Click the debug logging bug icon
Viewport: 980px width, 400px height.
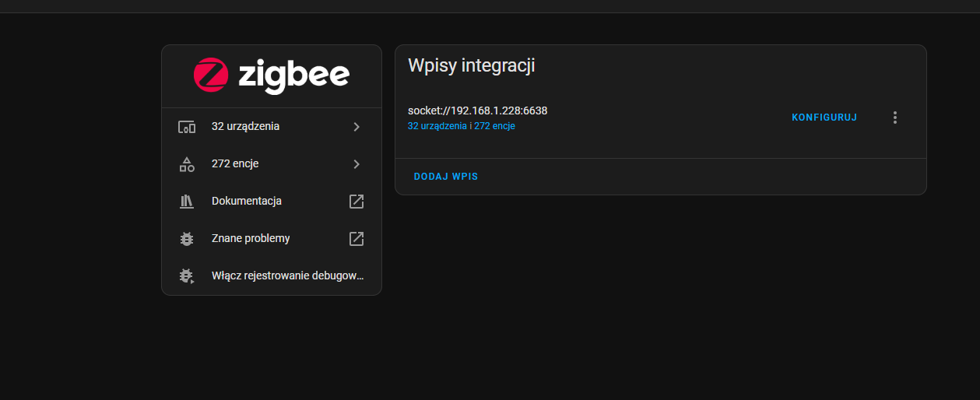click(x=186, y=276)
